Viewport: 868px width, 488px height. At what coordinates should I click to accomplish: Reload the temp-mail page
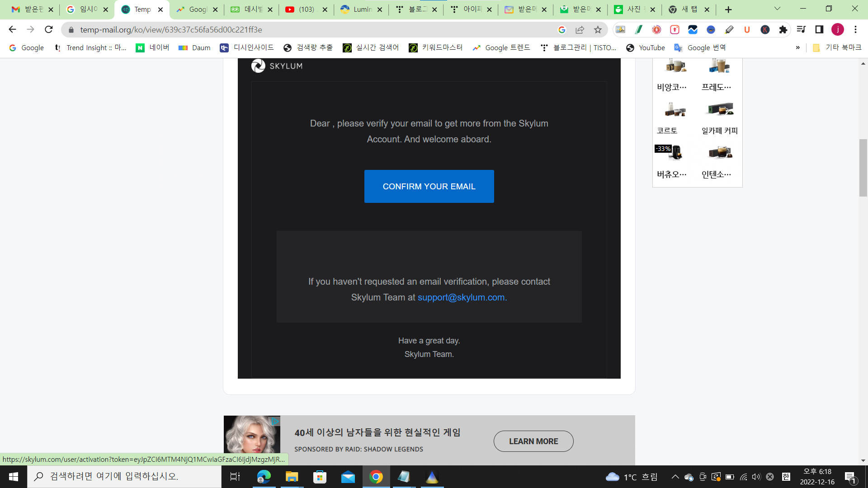pyautogui.click(x=49, y=29)
